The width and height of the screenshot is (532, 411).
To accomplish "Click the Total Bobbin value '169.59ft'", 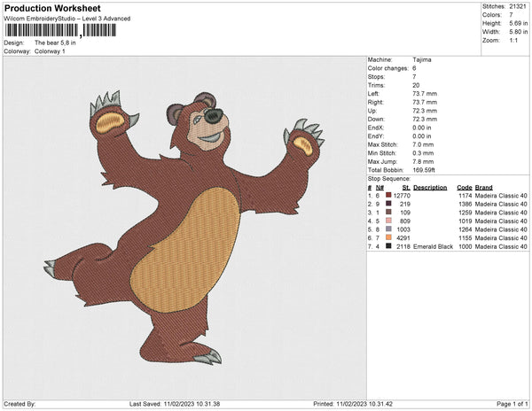I will (424, 170).
